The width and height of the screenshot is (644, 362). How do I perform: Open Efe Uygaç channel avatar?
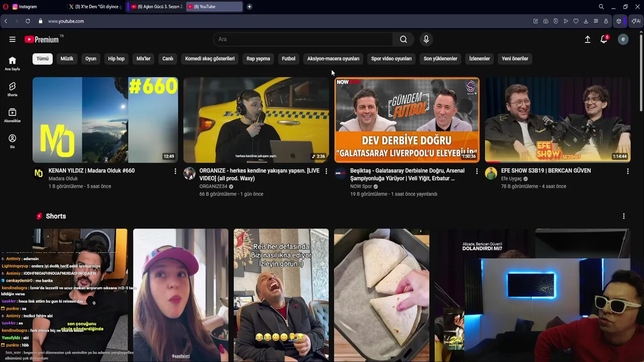pos(491,173)
